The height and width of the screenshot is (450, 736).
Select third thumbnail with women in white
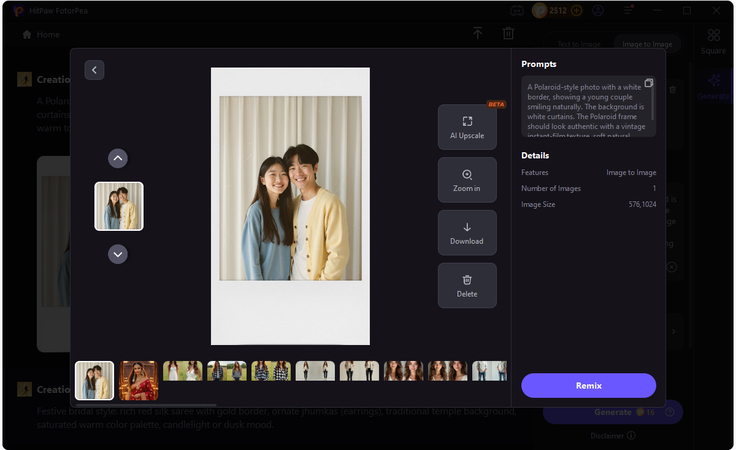[x=183, y=371]
